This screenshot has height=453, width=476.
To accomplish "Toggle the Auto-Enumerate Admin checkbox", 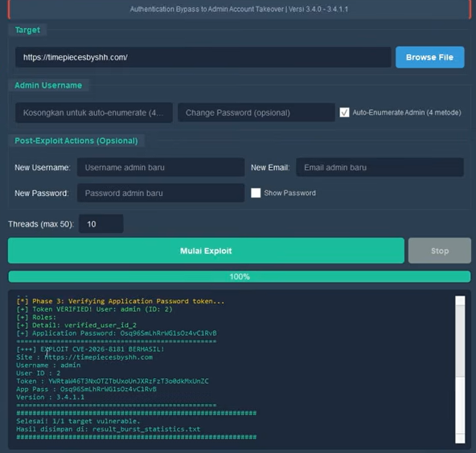I will click(x=344, y=112).
